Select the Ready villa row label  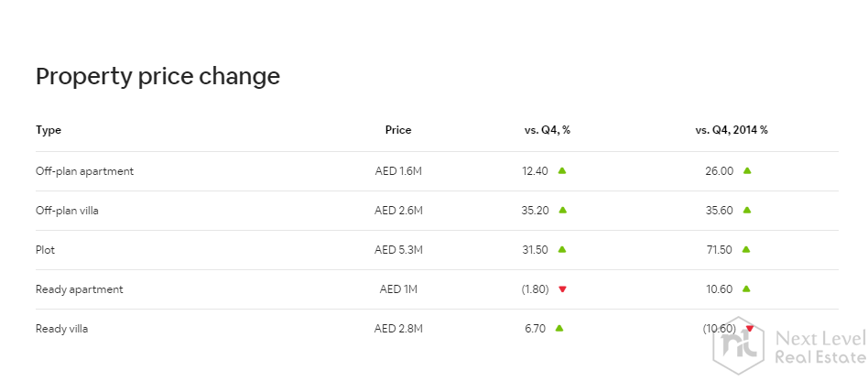61,329
